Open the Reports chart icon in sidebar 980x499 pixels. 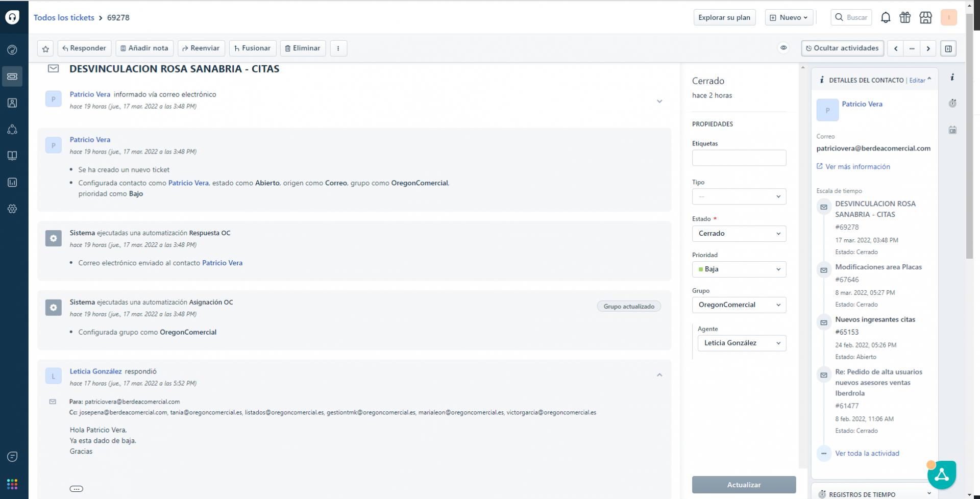pyautogui.click(x=12, y=182)
